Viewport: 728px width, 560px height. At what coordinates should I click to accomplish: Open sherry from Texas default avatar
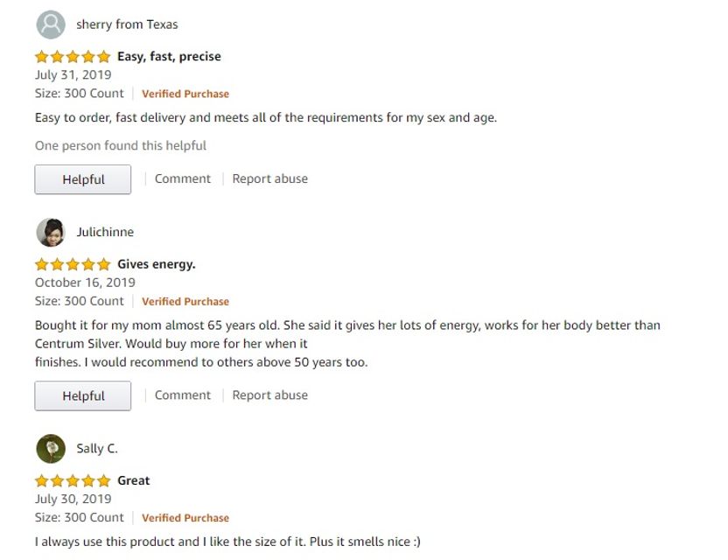51,24
